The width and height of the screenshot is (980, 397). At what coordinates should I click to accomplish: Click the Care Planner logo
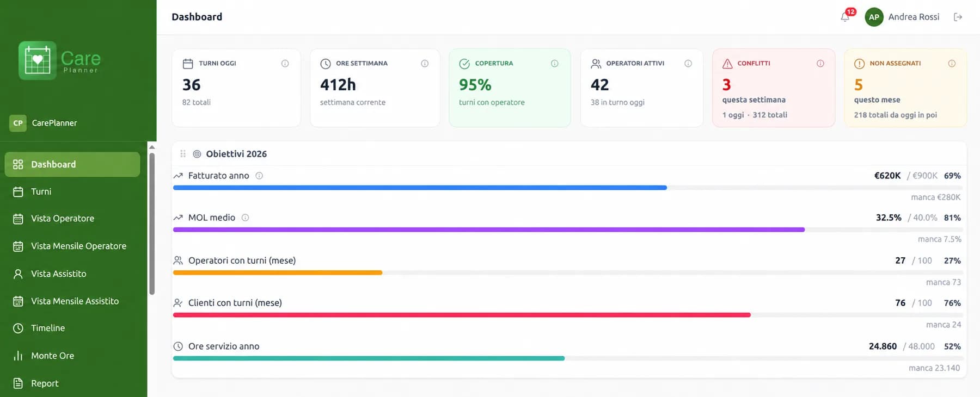(x=60, y=60)
